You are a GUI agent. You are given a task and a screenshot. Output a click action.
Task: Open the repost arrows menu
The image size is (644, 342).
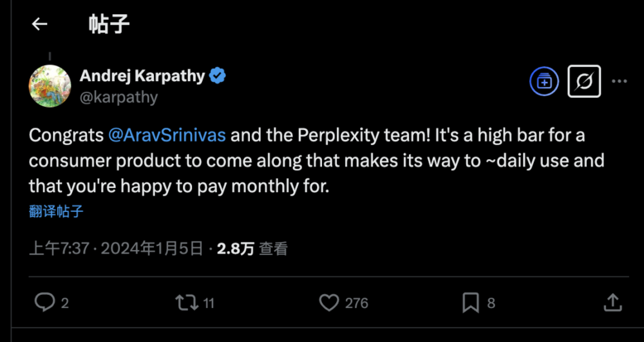[x=186, y=302]
